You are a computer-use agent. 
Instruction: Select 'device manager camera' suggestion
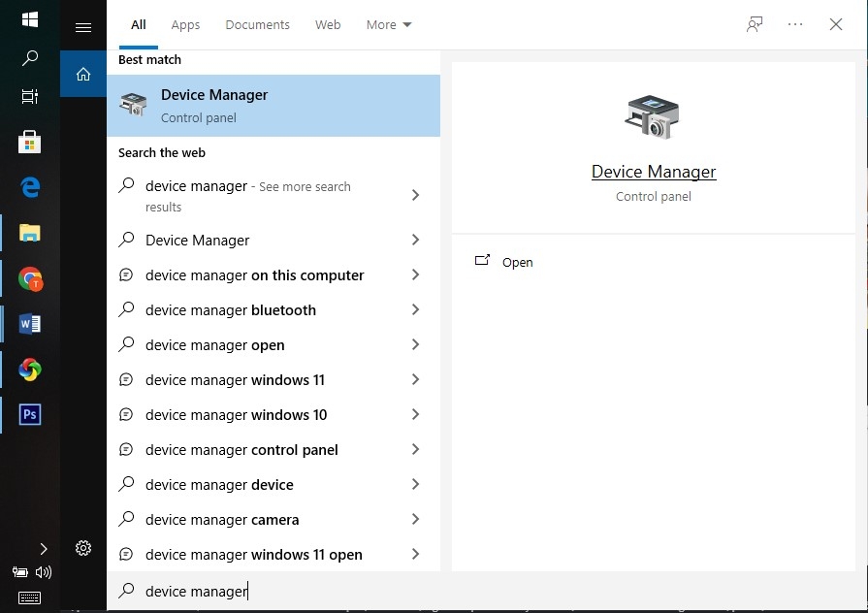pos(273,520)
